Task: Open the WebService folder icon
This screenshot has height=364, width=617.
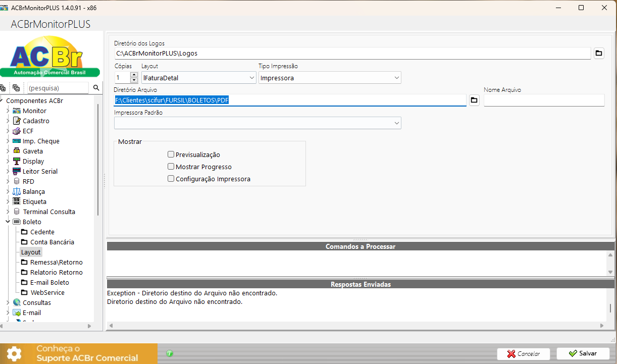Action: coord(25,292)
